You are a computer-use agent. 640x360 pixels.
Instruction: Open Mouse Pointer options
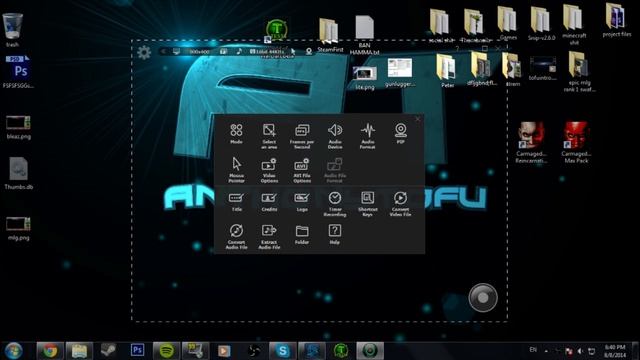[236, 169]
